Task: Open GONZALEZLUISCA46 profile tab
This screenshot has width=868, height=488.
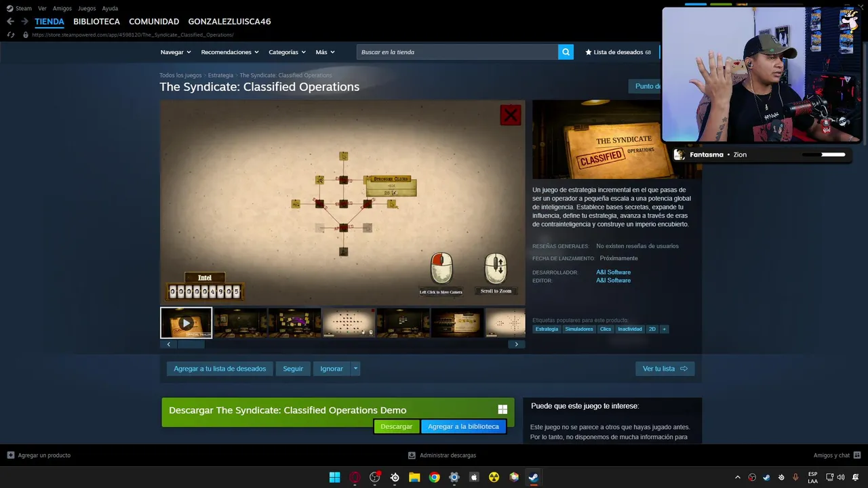Action: 229,22
